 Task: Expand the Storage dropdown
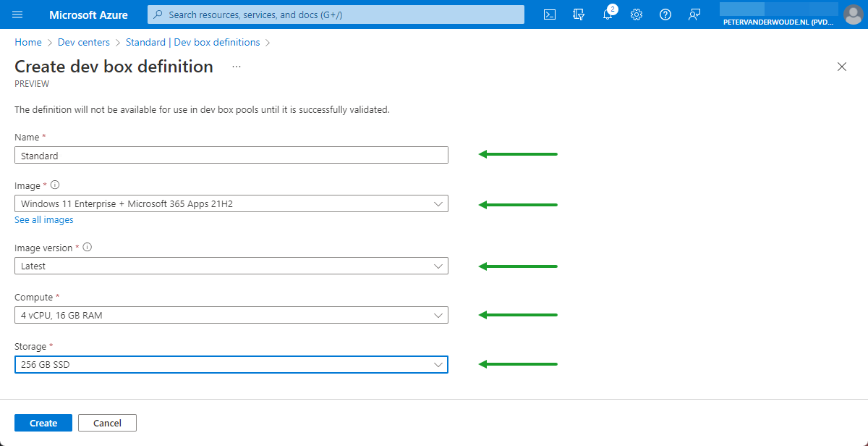click(x=231, y=365)
